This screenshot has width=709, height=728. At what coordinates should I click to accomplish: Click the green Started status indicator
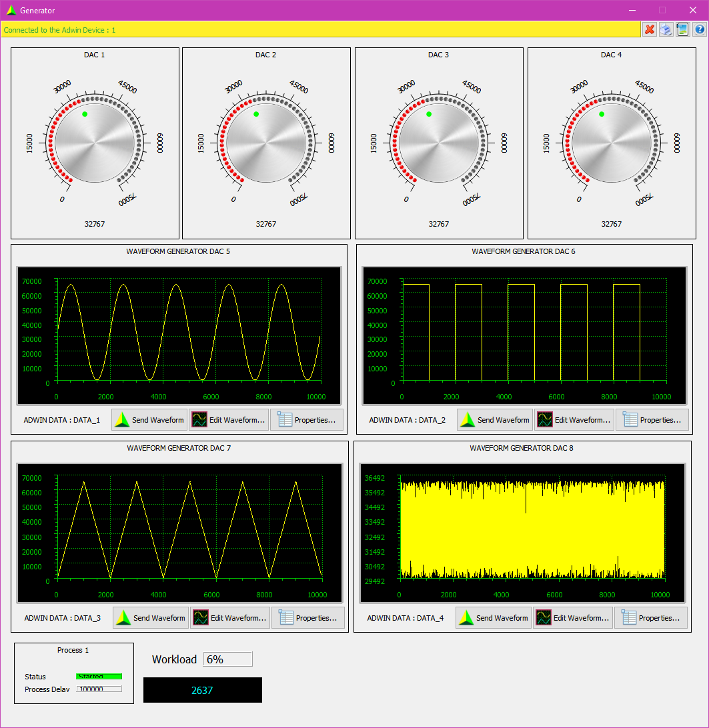[99, 677]
